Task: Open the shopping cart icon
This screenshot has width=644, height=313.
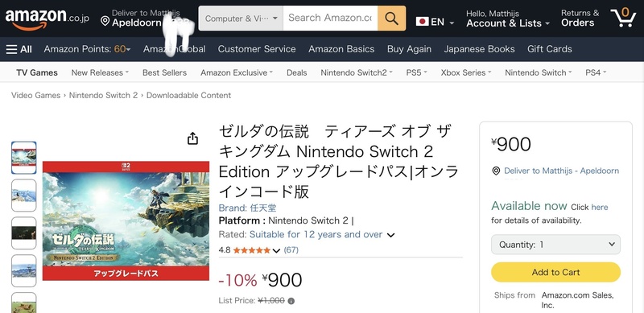Action: click(x=623, y=17)
